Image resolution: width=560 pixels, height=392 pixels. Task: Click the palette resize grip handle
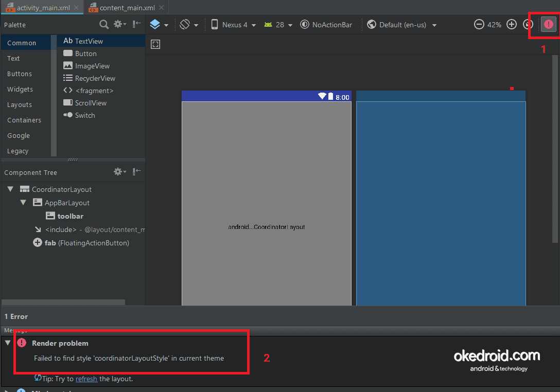73,159
